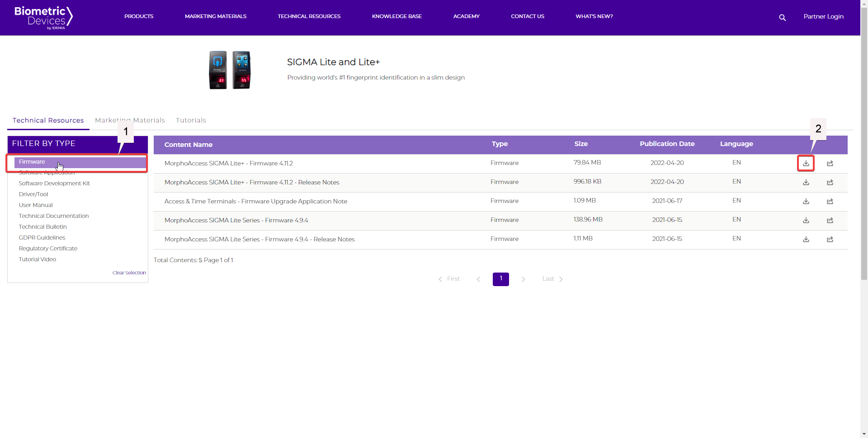This screenshot has width=868, height=438.
Task: Open Marketing Materials in top navigation
Action: click(x=216, y=16)
